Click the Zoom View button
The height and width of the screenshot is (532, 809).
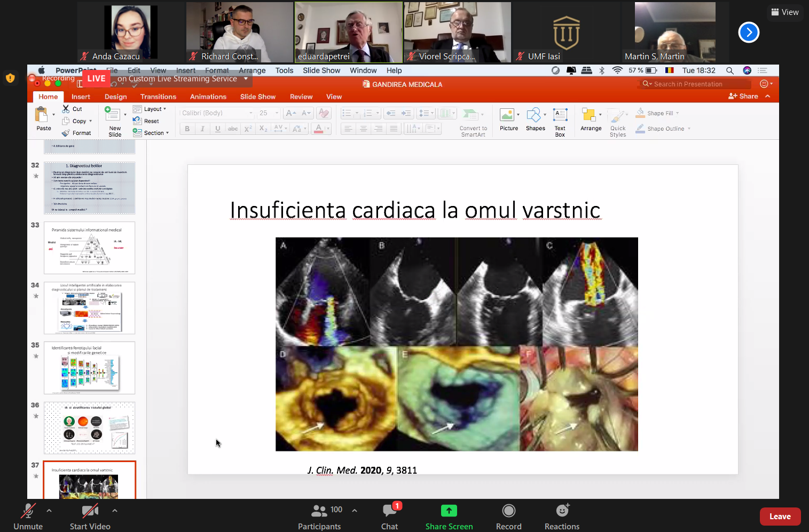click(x=785, y=12)
